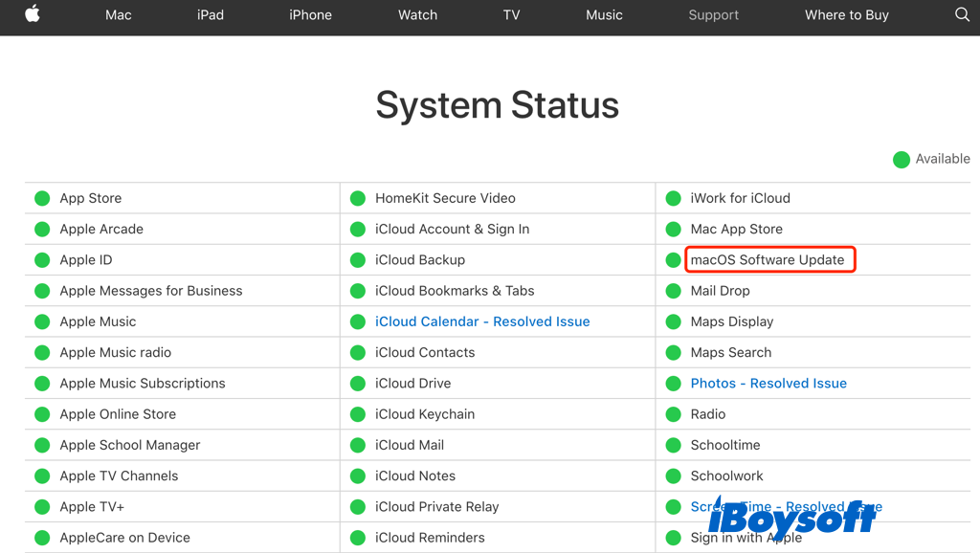Open the Mac menu item
This screenshot has height=553, width=980.
coord(119,15)
